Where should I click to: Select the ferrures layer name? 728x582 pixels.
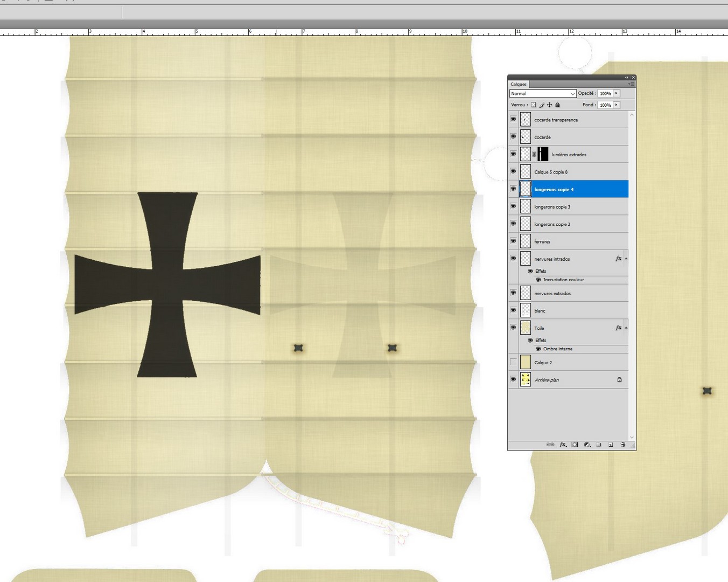[542, 241]
